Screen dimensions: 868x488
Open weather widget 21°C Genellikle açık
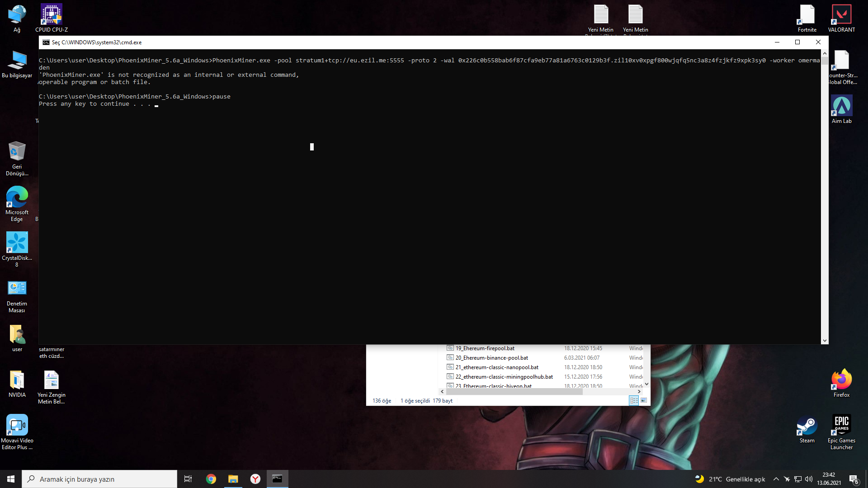pyautogui.click(x=730, y=479)
